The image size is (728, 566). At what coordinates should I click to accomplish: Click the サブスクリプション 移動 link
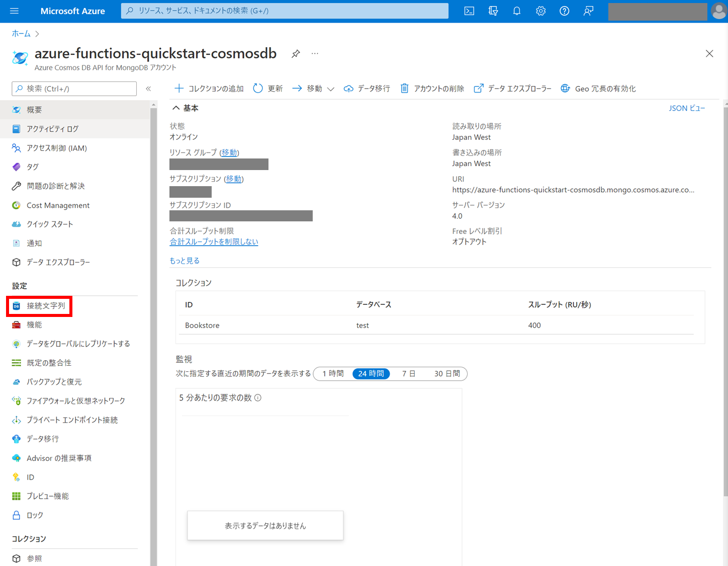pyautogui.click(x=233, y=179)
